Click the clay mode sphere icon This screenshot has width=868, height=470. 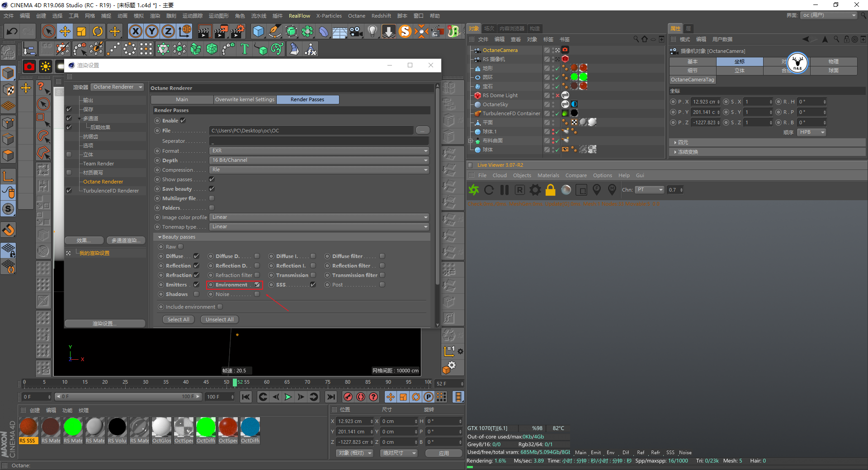pos(566,190)
